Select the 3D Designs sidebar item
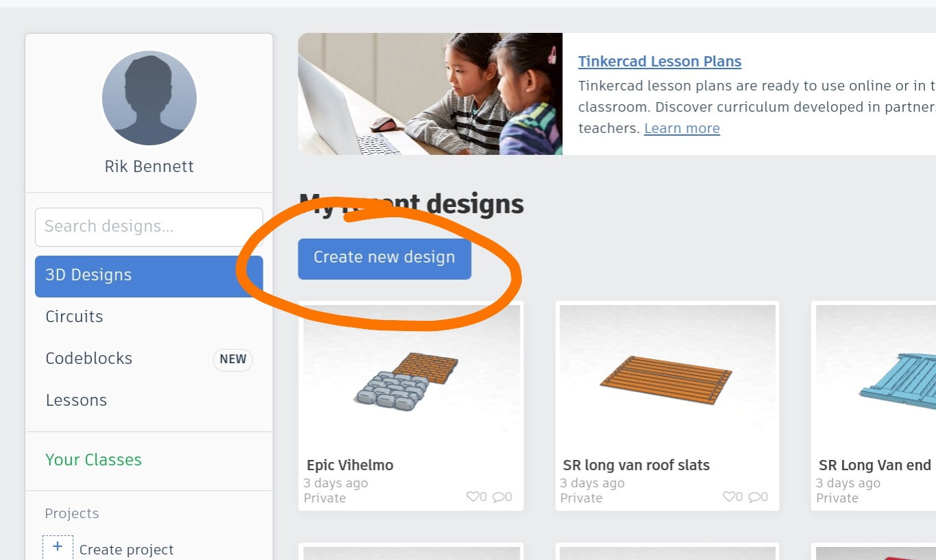 (x=149, y=276)
